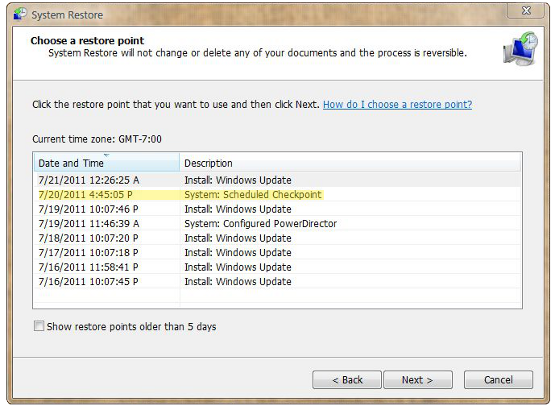Click the empty row below the restore points
555x410 pixels.
coord(278,296)
